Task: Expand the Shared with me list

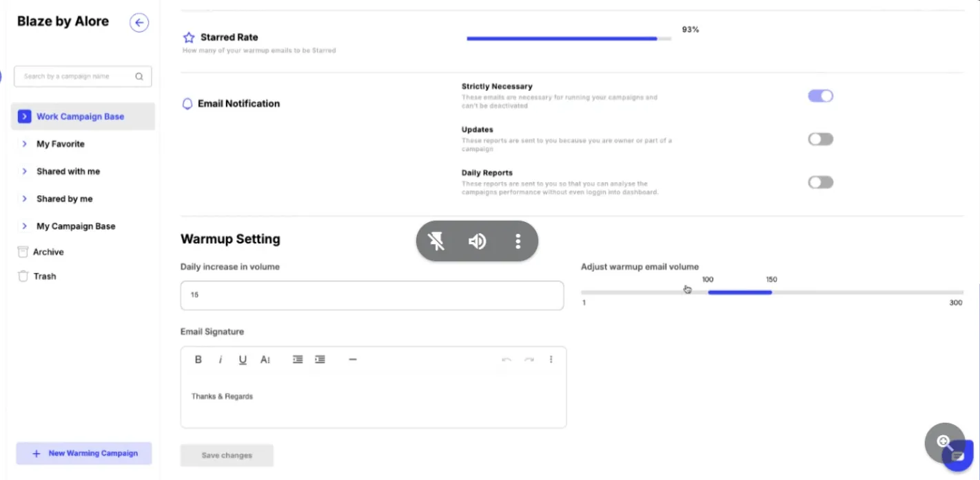Action: [x=25, y=171]
